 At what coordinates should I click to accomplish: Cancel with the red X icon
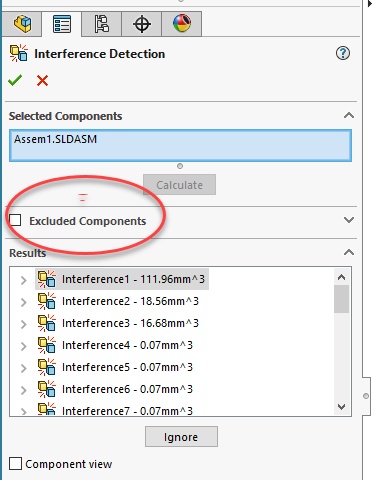click(42, 81)
